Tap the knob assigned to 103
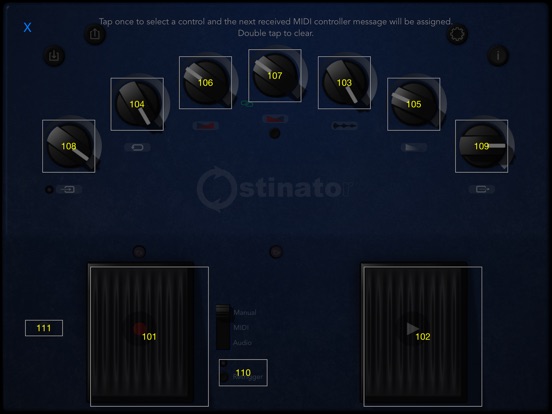552x414 pixels. [x=344, y=82]
